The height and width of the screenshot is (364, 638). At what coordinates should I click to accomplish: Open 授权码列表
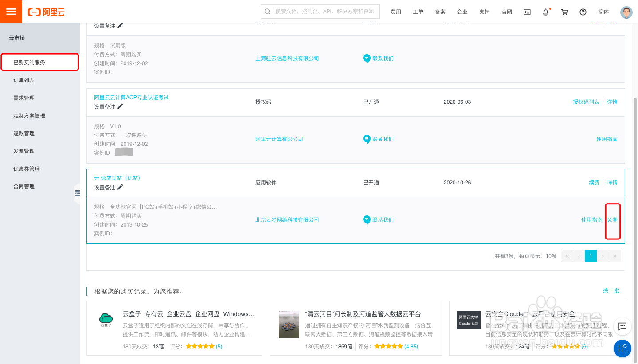586,102
